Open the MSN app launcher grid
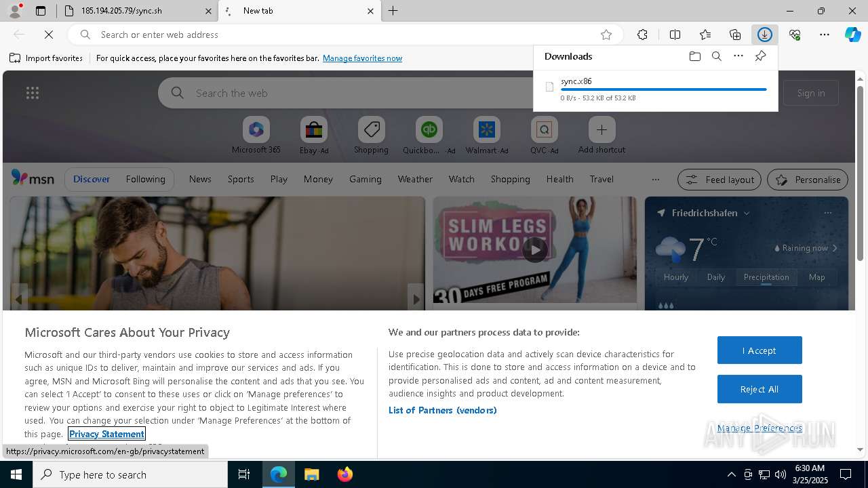The width and height of the screenshot is (868, 488). tap(33, 93)
